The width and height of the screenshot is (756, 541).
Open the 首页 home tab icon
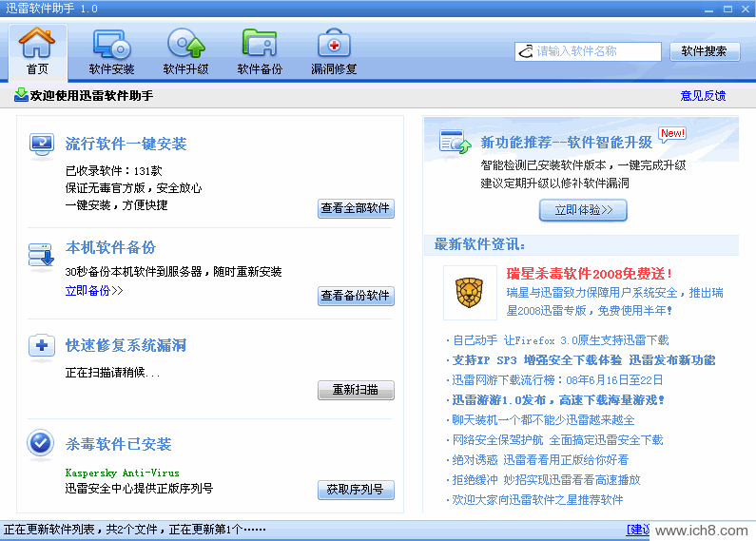(x=37, y=43)
